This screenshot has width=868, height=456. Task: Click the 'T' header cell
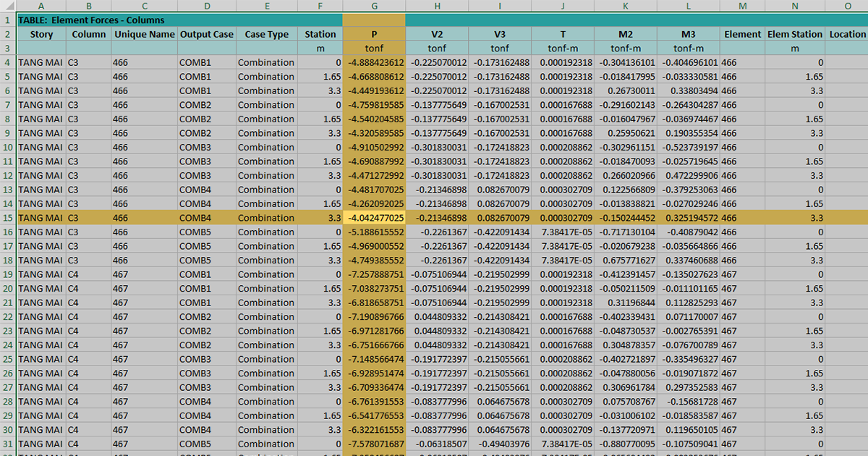pos(563,34)
